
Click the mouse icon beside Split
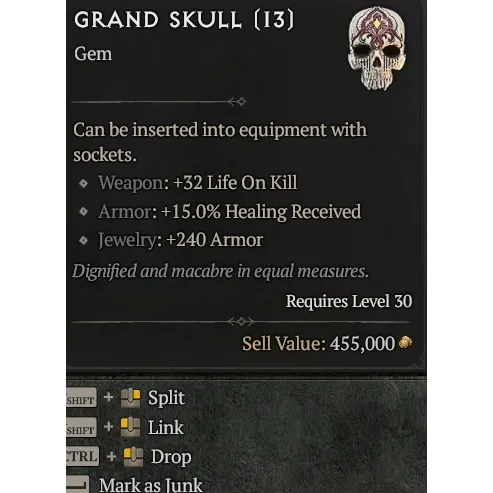coord(130,398)
